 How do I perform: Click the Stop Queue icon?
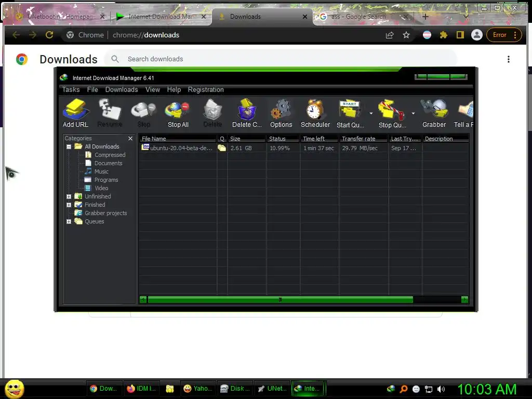[x=392, y=113]
